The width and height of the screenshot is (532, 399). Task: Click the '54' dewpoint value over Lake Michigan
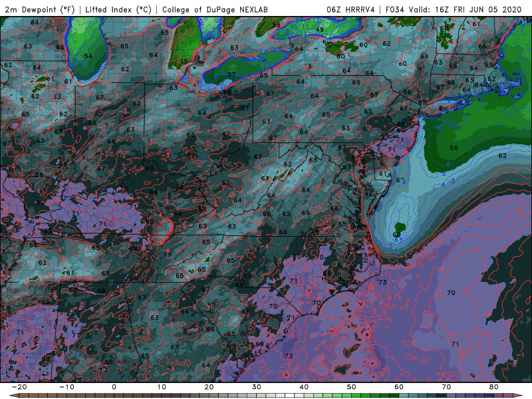(88, 56)
